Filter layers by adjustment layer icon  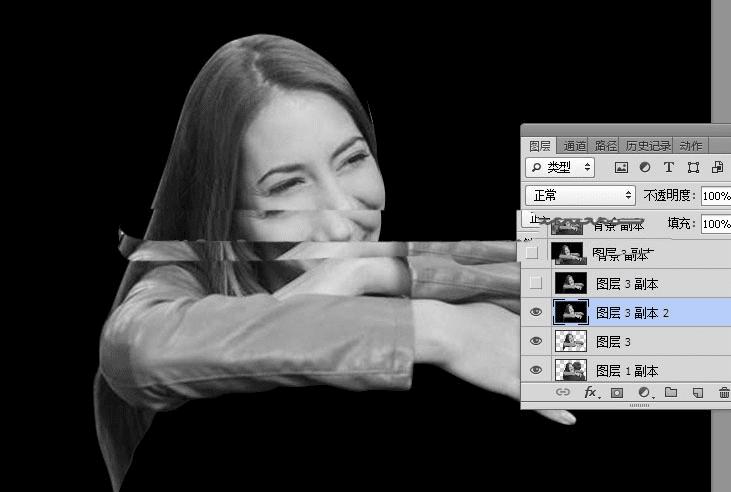tap(645, 167)
